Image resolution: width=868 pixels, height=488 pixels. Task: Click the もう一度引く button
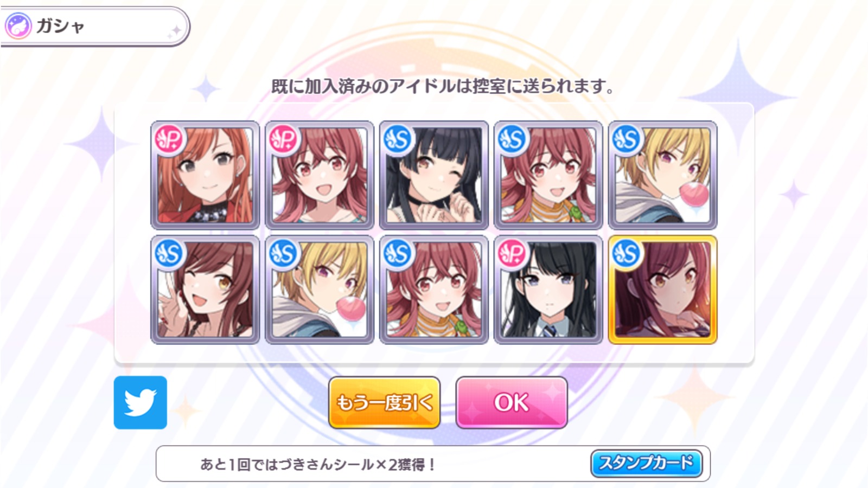(x=384, y=403)
